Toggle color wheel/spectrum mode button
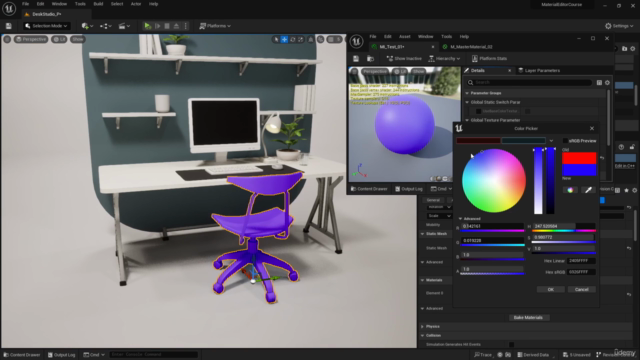Viewport: 640px width, 360px height. pyautogui.click(x=570, y=190)
